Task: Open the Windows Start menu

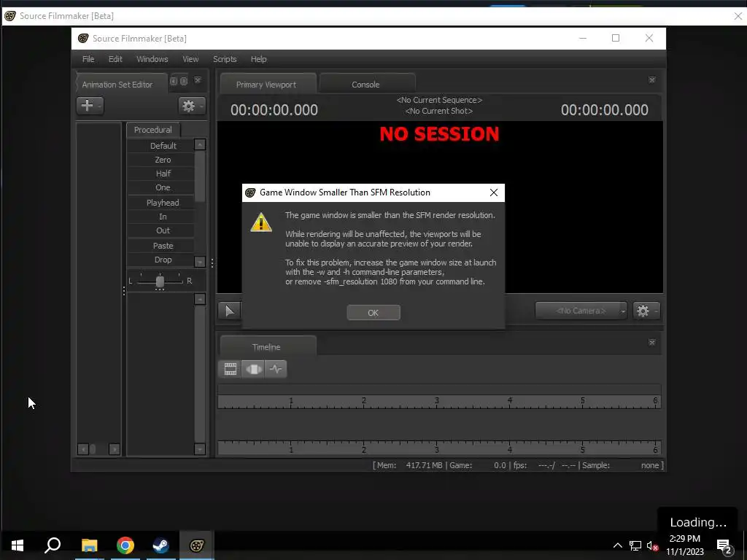Action: [x=18, y=545]
